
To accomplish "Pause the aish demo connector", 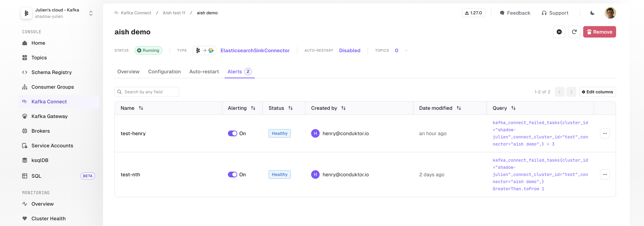I will pyautogui.click(x=559, y=32).
